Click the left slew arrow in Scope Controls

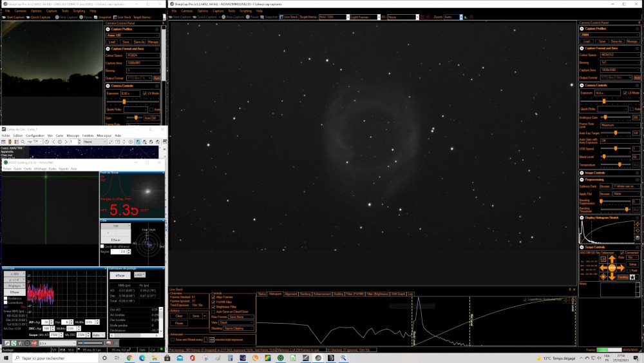point(603,268)
